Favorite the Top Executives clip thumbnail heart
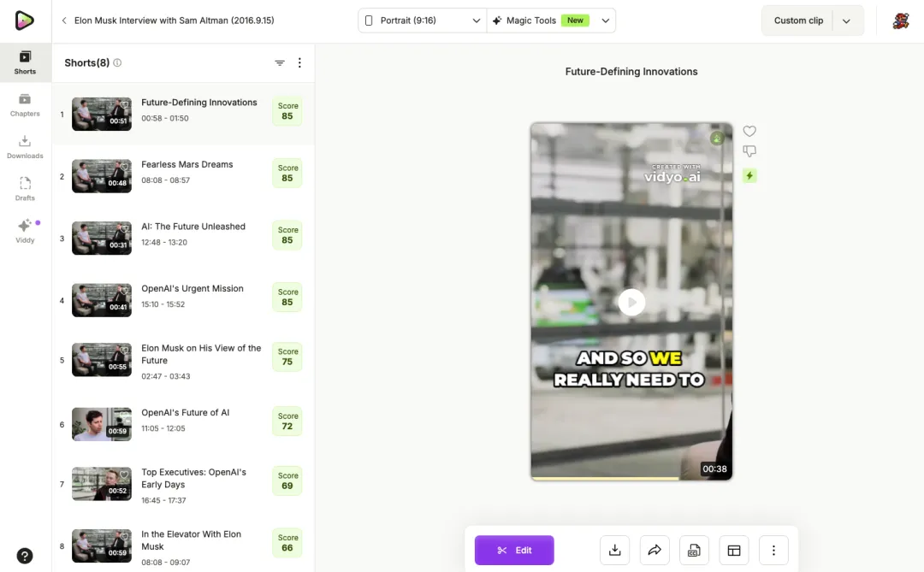924x572 pixels. click(124, 475)
